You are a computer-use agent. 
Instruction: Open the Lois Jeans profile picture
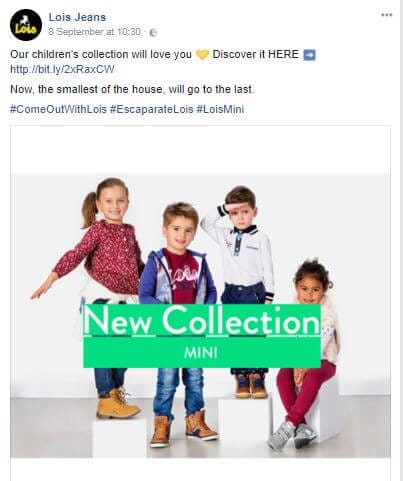[x=26, y=25]
